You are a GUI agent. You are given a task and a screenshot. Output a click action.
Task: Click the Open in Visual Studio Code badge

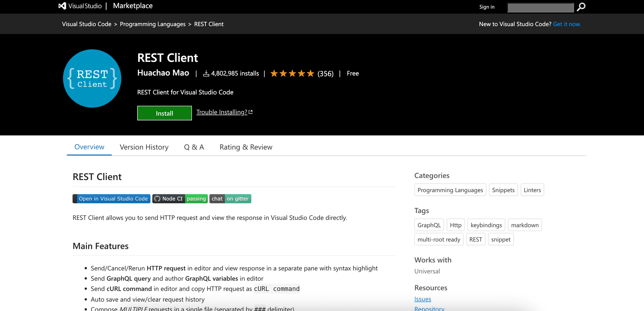pos(111,199)
